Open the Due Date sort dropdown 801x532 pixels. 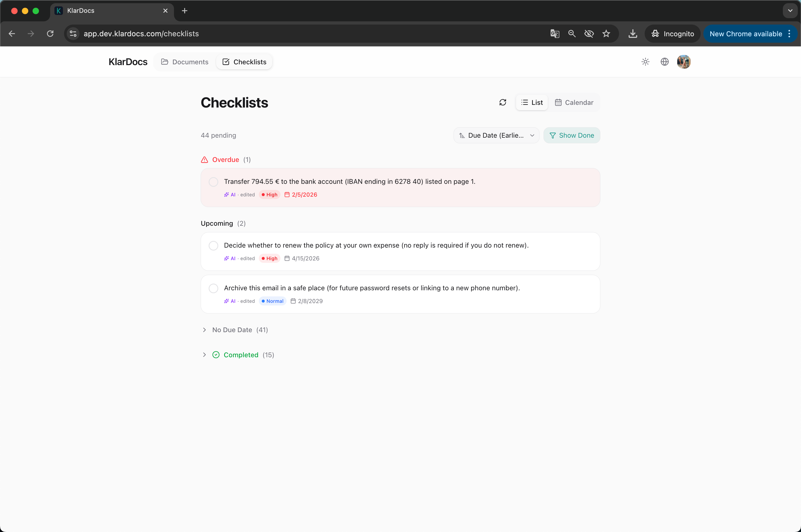tap(496, 135)
